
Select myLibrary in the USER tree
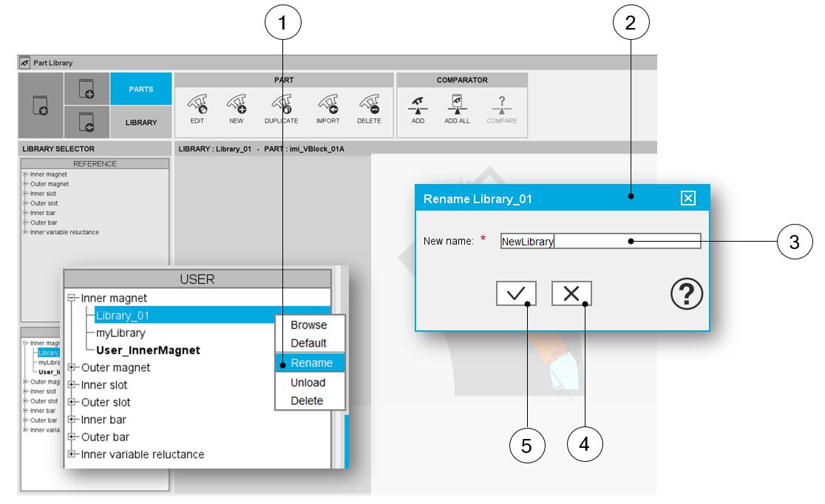click(120, 333)
